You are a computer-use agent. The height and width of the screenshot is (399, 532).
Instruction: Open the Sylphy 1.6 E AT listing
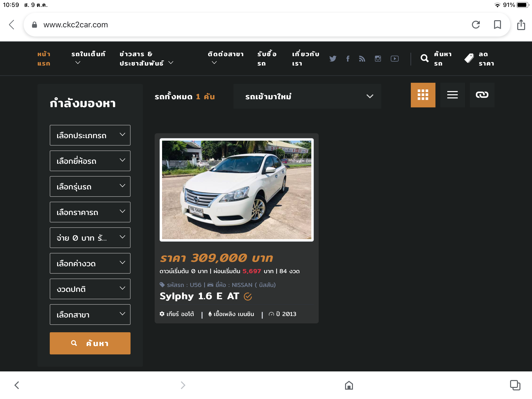point(199,296)
